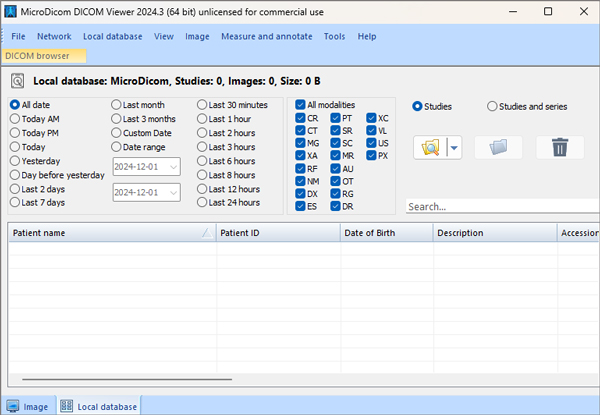The image size is (600, 415).
Task: Select the Last 1 hour option
Action: point(202,119)
